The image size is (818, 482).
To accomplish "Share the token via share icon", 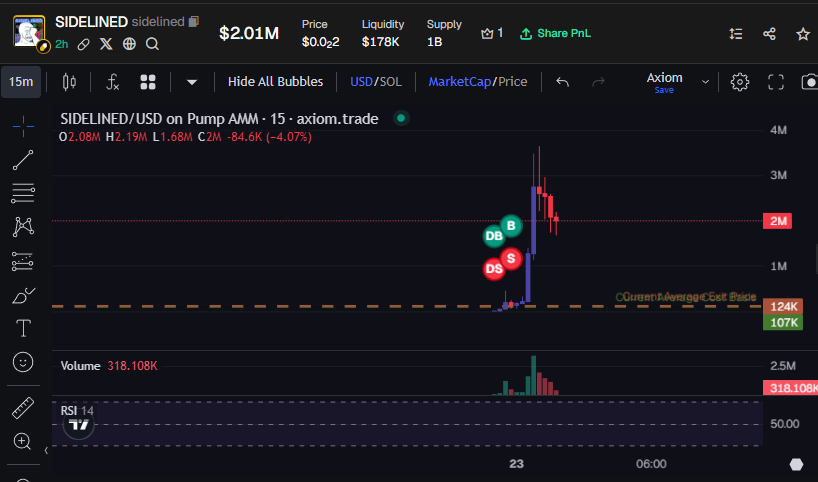I will tap(769, 34).
